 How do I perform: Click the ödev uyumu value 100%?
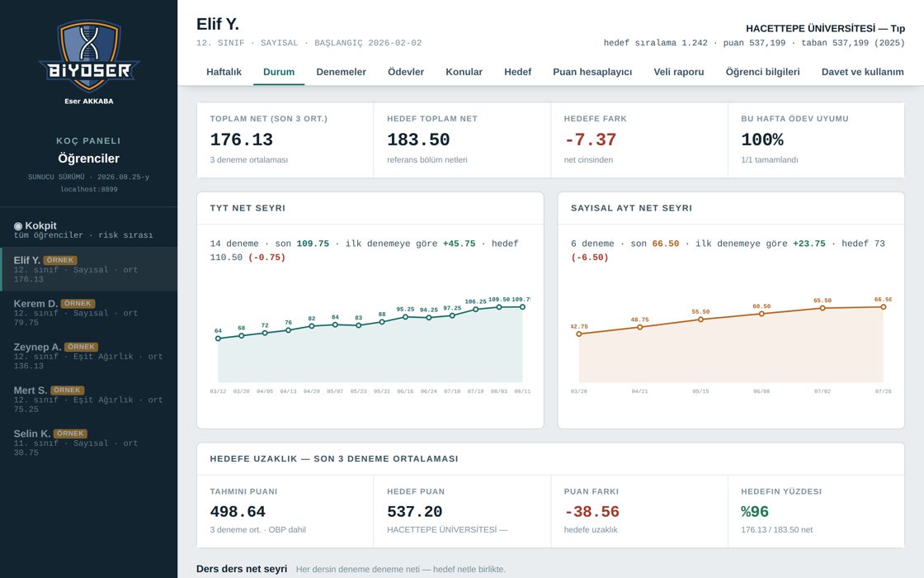click(x=762, y=140)
